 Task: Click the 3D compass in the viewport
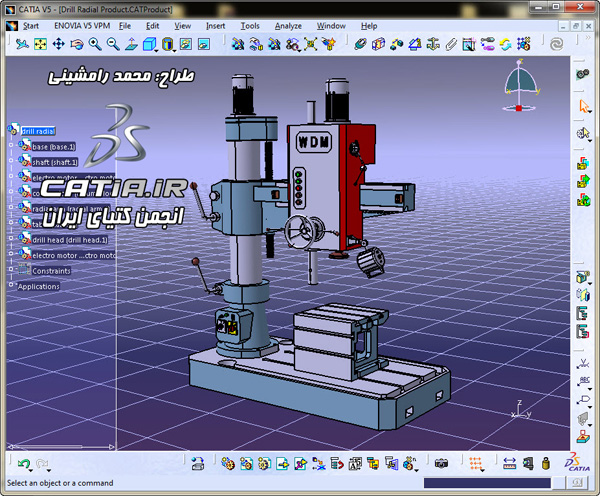[520, 86]
